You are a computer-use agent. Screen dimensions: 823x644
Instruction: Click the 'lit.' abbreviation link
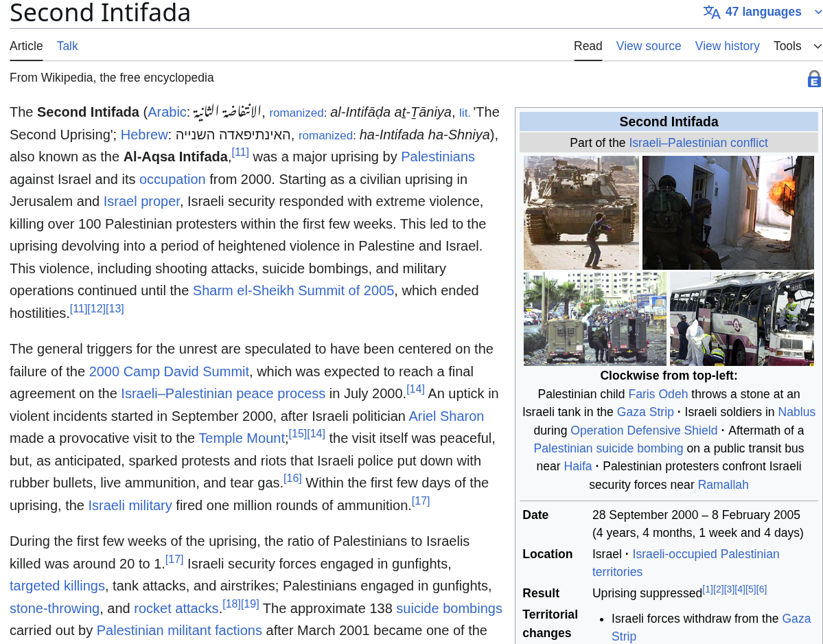465,113
